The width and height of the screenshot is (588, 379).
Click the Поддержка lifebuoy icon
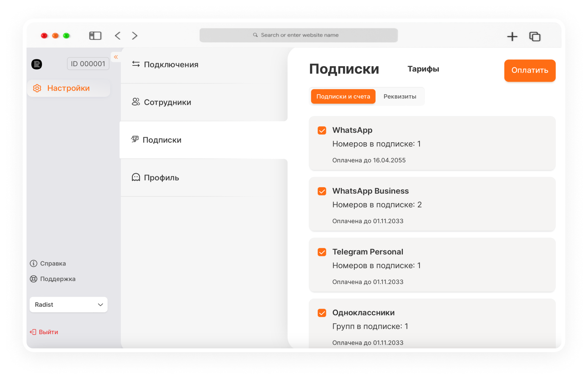34,279
